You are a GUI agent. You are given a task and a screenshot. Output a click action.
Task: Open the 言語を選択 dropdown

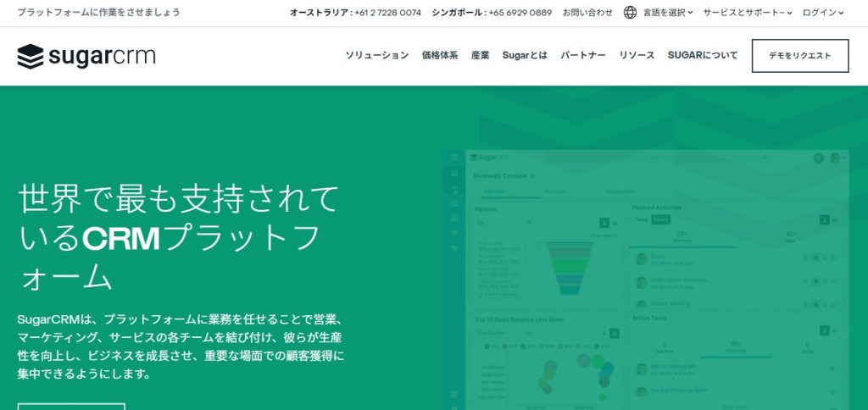(x=668, y=12)
